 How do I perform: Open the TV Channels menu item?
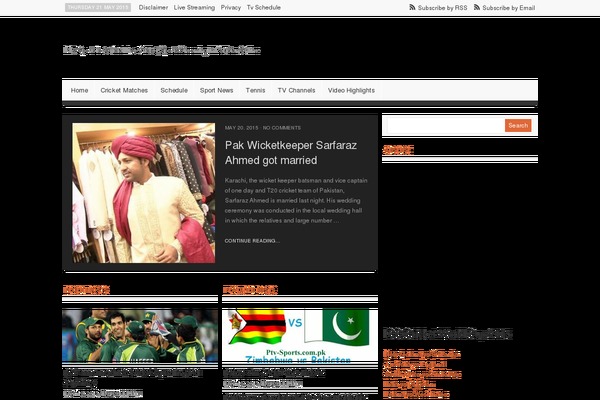pyautogui.click(x=296, y=90)
